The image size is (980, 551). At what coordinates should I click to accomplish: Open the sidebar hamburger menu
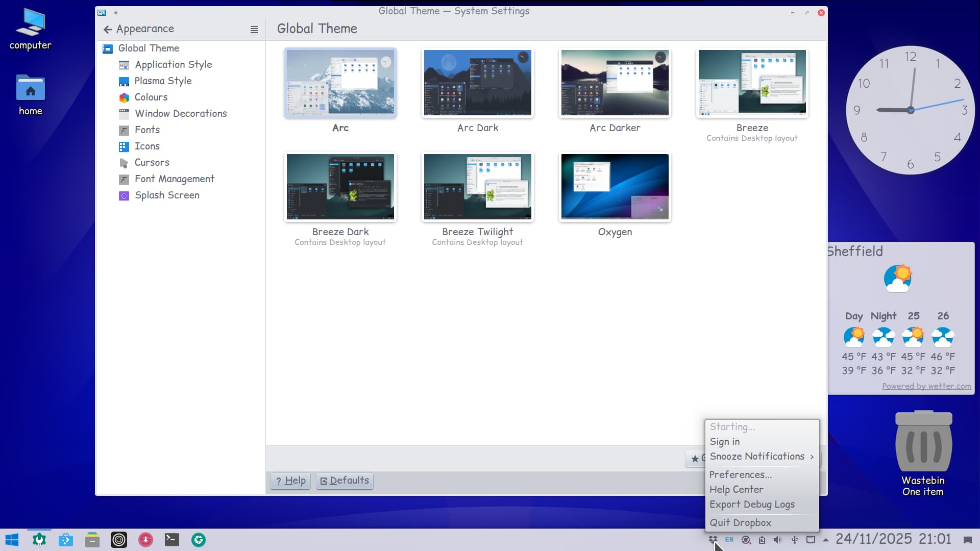click(254, 30)
